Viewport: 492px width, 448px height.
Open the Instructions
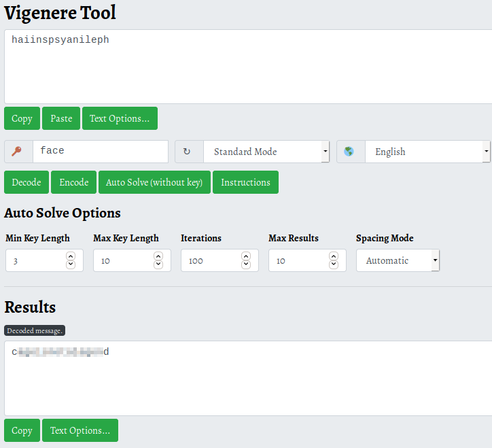[x=245, y=182]
